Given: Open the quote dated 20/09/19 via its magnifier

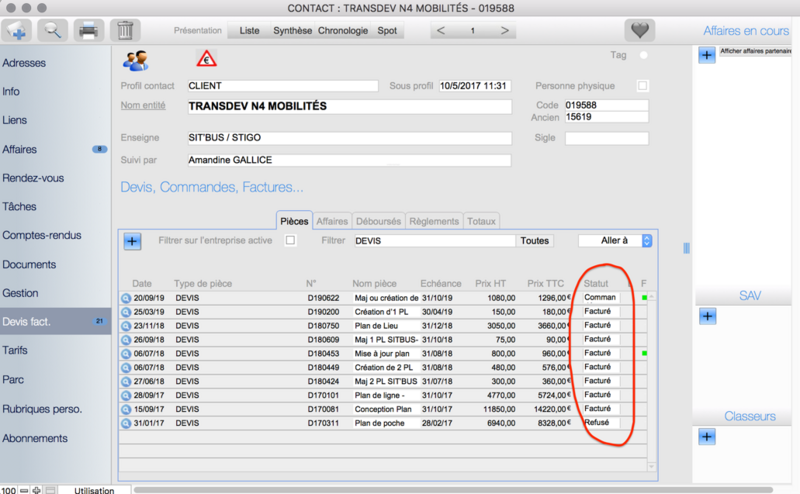Looking at the screenshot, I should (126, 297).
